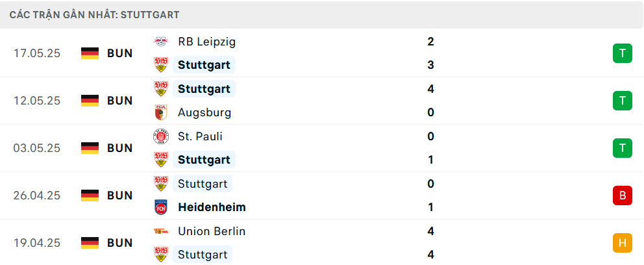The height and width of the screenshot is (265, 644).
Task: Click orange H result badge
Action: pos(622,243)
